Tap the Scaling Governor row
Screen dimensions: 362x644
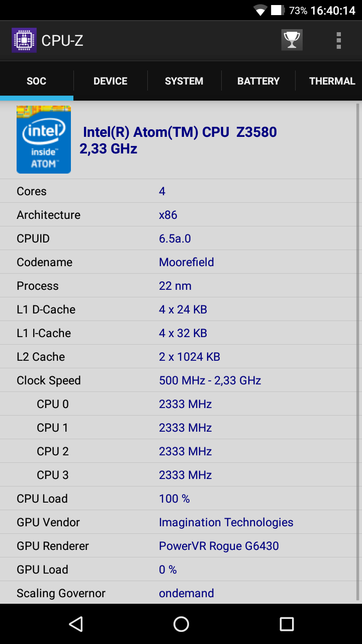click(178, 593)
